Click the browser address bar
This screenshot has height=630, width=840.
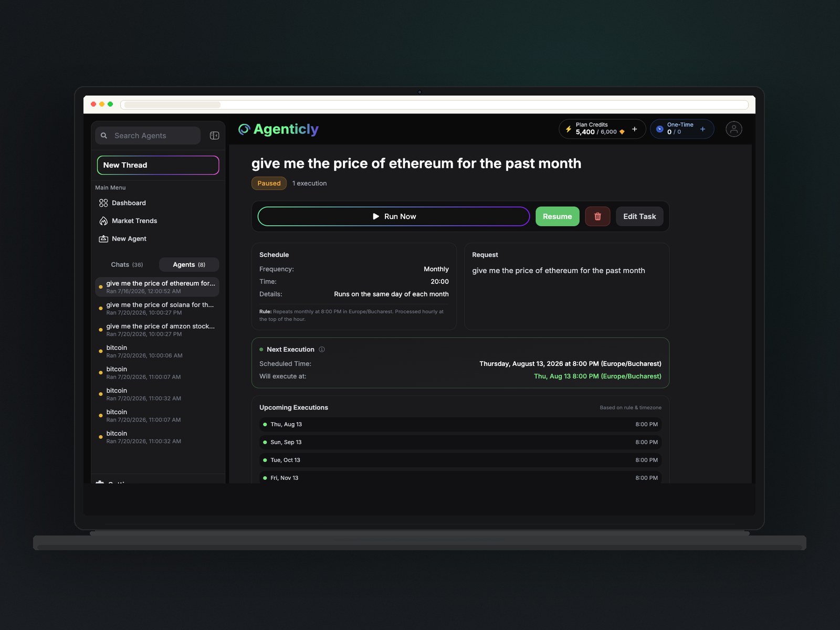coord(435,104)
